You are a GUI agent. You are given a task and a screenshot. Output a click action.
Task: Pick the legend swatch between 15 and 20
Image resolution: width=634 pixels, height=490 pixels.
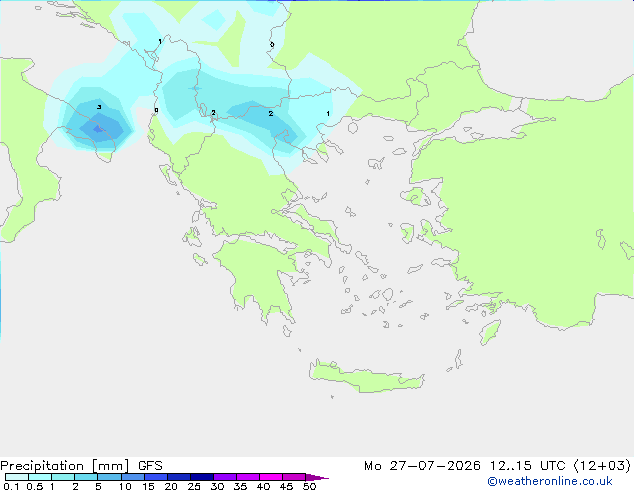coord(156,477)
